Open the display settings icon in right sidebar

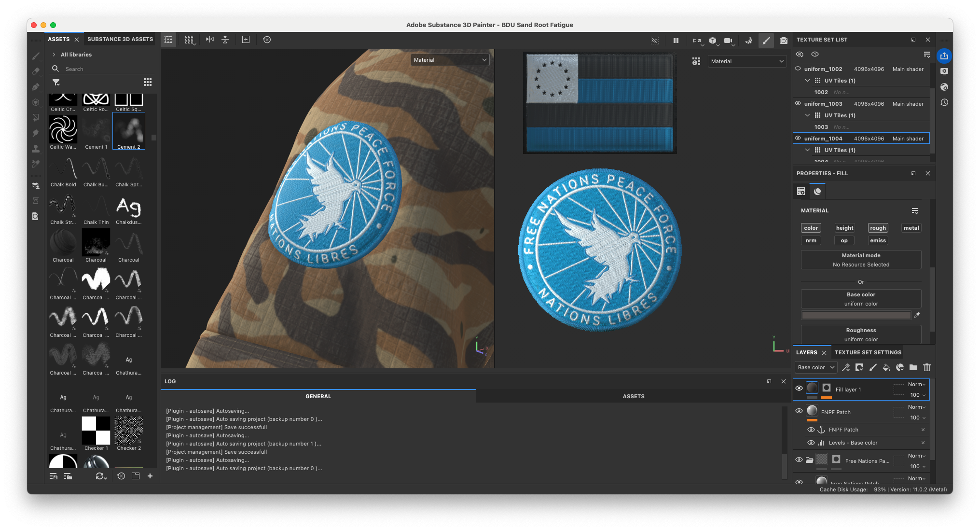point(944,71)
